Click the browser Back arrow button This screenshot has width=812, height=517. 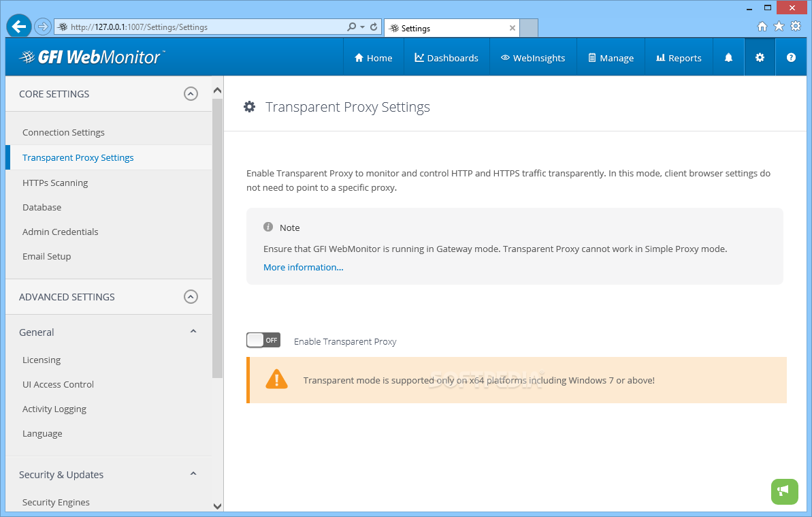pyautogui.click(x=19, y=27)
